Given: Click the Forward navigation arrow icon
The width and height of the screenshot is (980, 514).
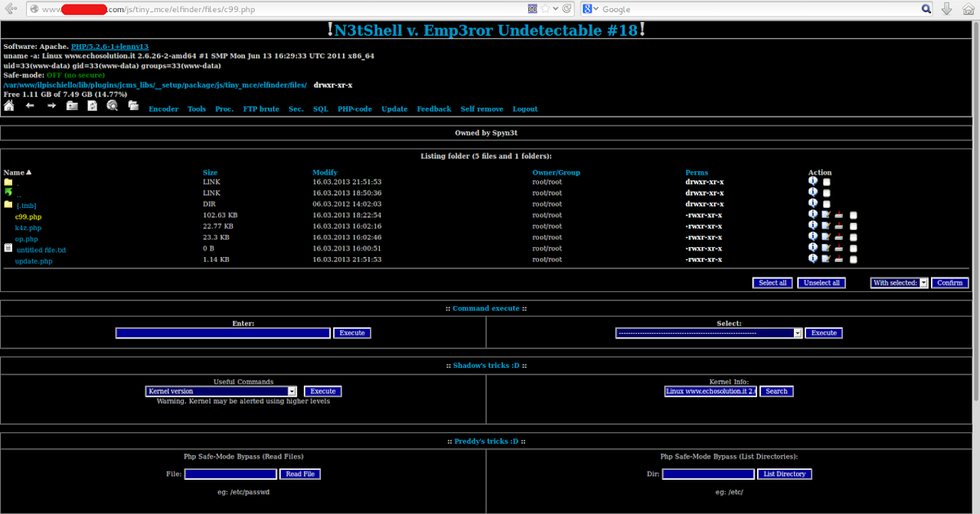Looking at the screenshot, I should [x=51, y=108].
